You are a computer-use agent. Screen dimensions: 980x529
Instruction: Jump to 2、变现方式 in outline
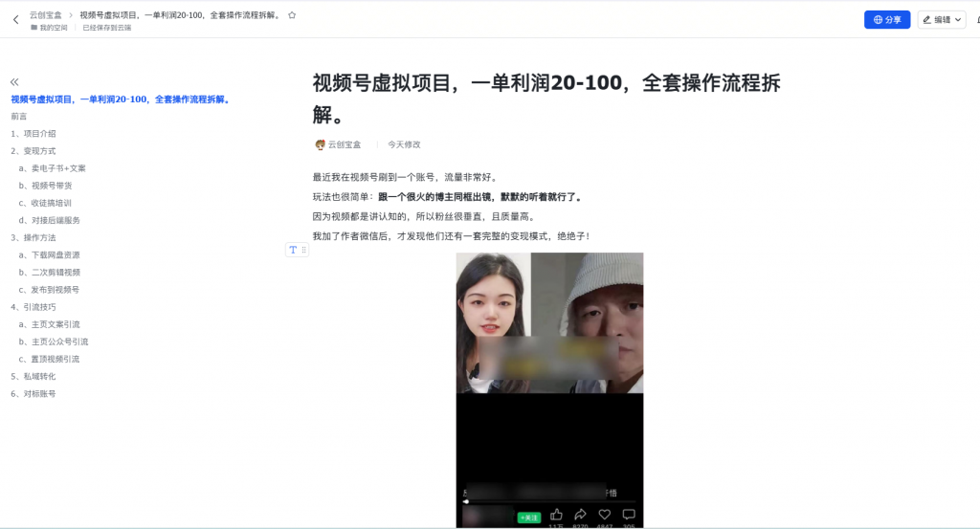pyautogui.click(x=33, y=151)
